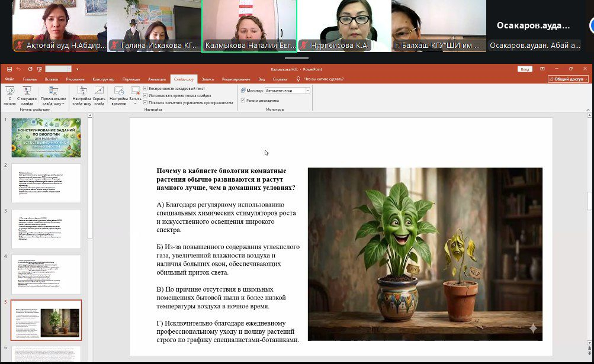Image resolution: width=594 pixels, height=364 pixels.
Task: Toggle 'Использовать время показа слайдов' checkbox
Action: pos(146,95)
